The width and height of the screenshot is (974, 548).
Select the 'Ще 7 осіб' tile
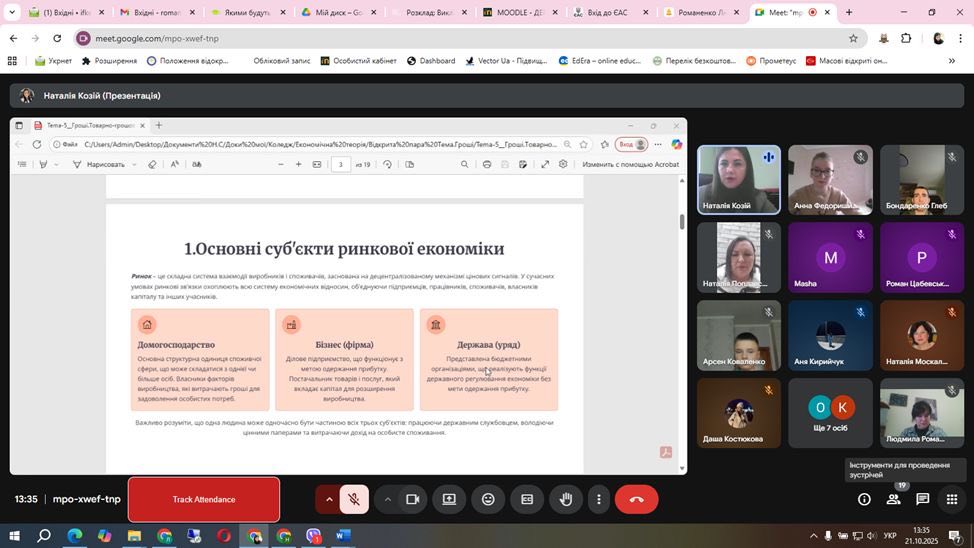pos(830,413)
